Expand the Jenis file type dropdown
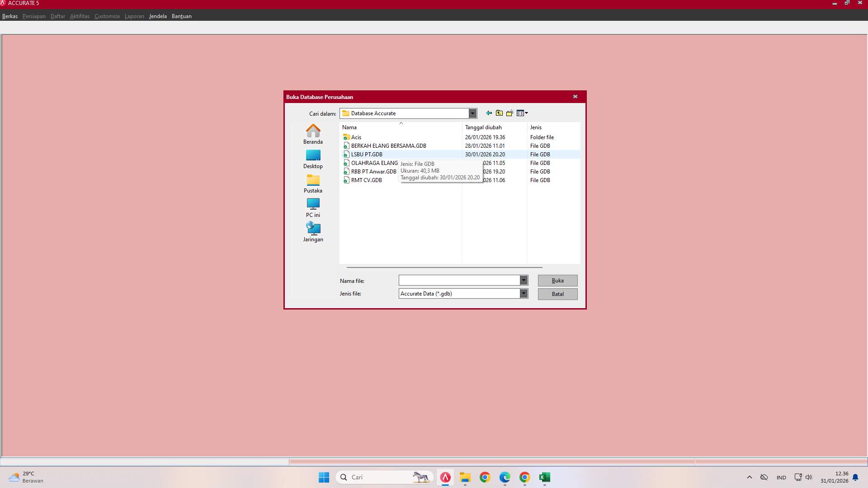 (524, 293)
